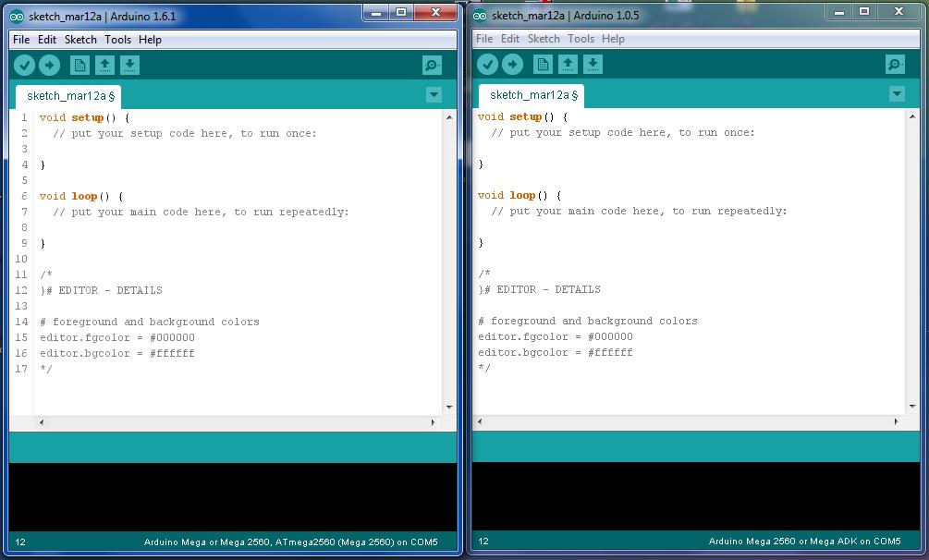Open the Sketch menu in Arduino 1.0.5
The height and width of the screenshot is (560, 929).
(x=544, y=39)
